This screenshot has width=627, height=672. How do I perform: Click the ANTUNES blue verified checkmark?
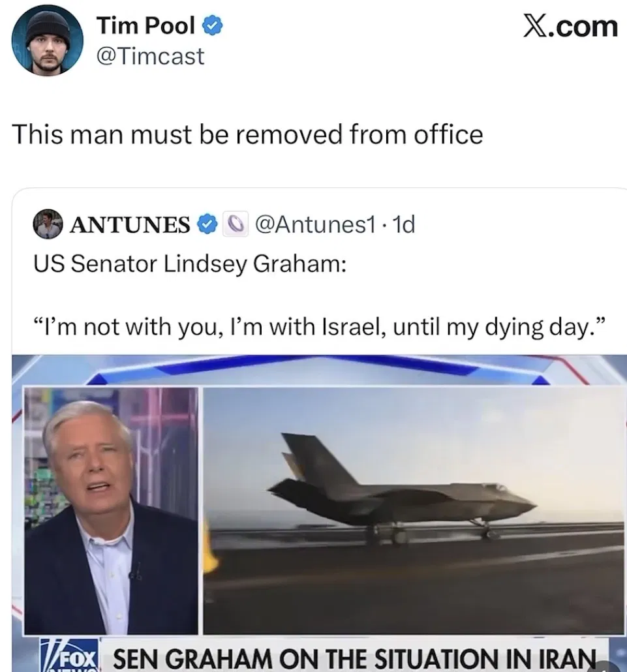pos(207,224)
